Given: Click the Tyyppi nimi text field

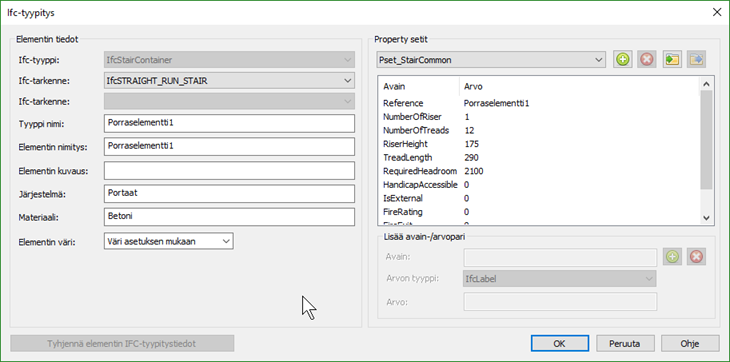Looking at the screenshot, I should pyautogui.click(x=229, y=123).
